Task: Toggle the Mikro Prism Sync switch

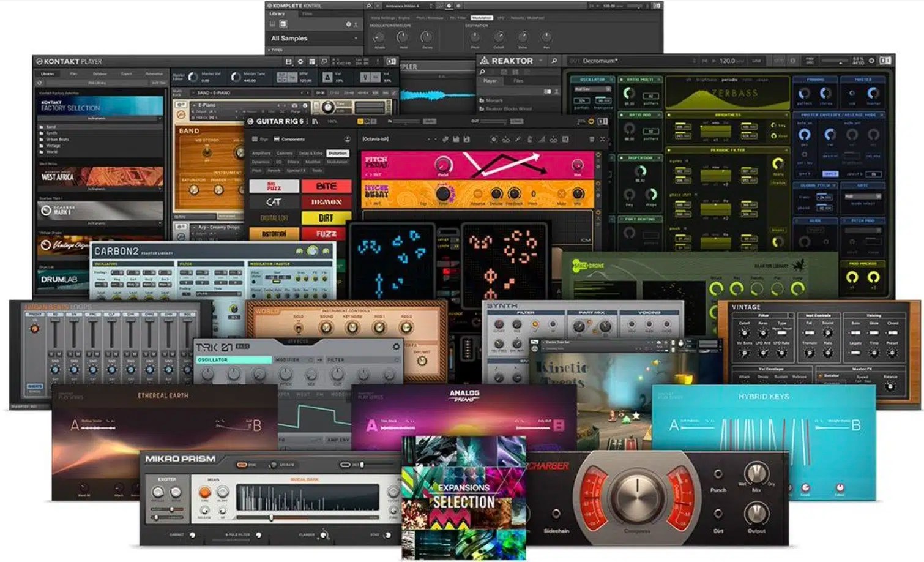Action: click(x=242, y=465)
